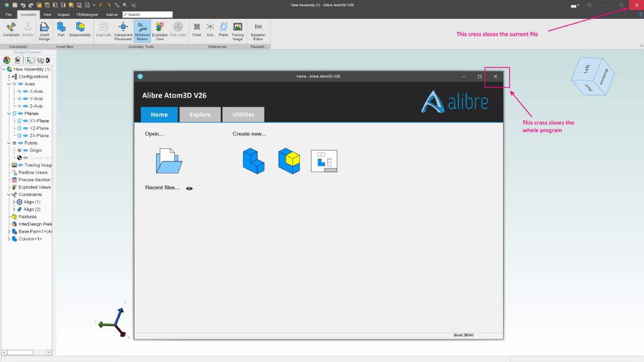Select the Constraint tool in ribbon
The width and height of the screenshot is (644, 362).
pos(11,30)
